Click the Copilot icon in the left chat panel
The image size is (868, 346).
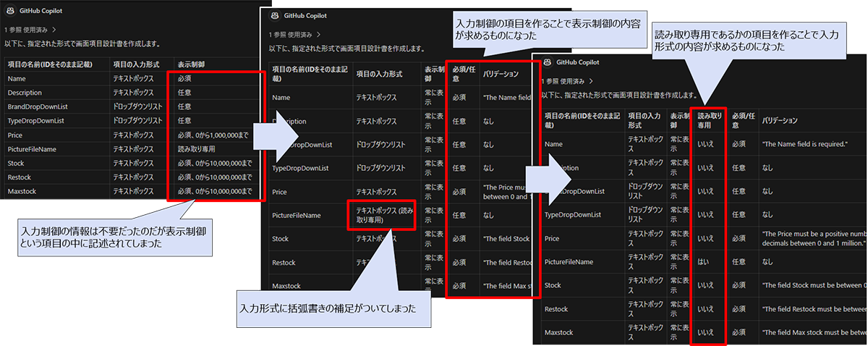(11, 12)
